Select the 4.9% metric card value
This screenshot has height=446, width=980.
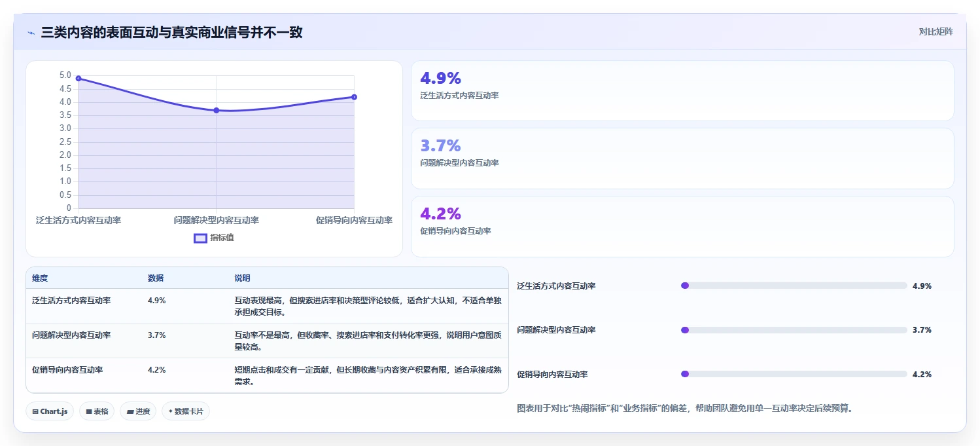click(440, 78)
